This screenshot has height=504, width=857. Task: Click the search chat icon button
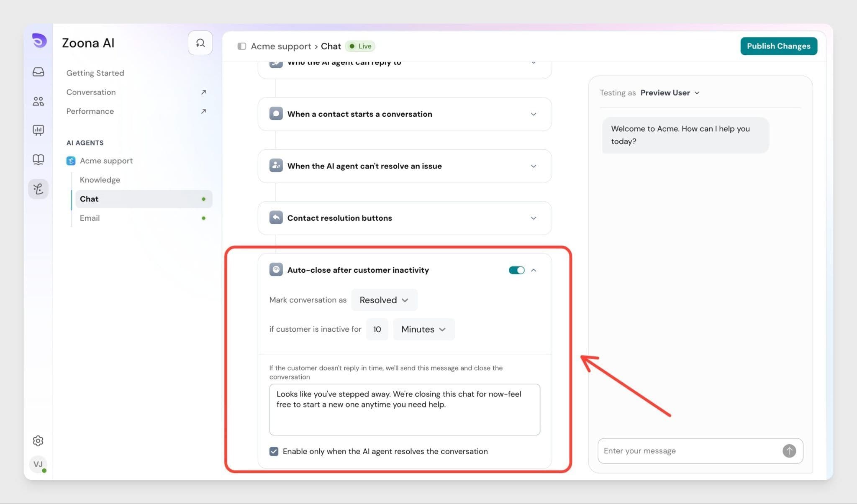[200, 43]
